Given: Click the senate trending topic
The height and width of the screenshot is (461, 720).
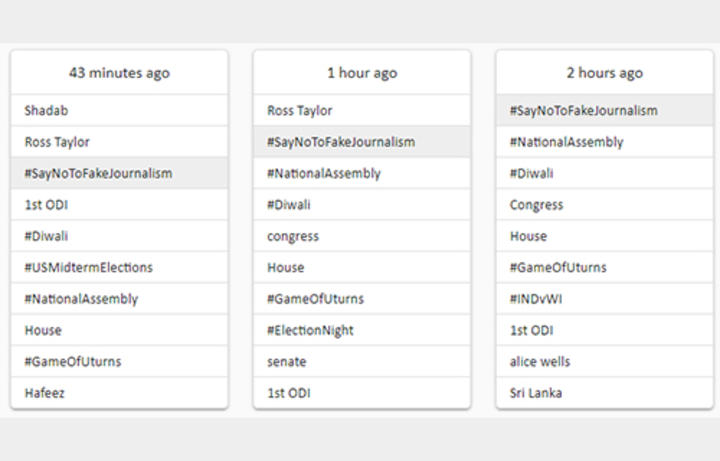Looking at the screenshot, I should coord(287,361).
